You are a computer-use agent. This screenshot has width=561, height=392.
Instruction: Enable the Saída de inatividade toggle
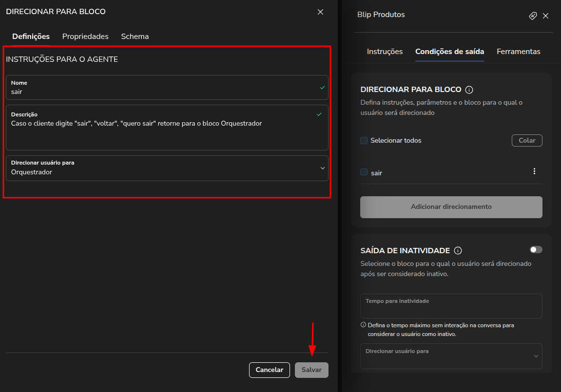point(536,250)
